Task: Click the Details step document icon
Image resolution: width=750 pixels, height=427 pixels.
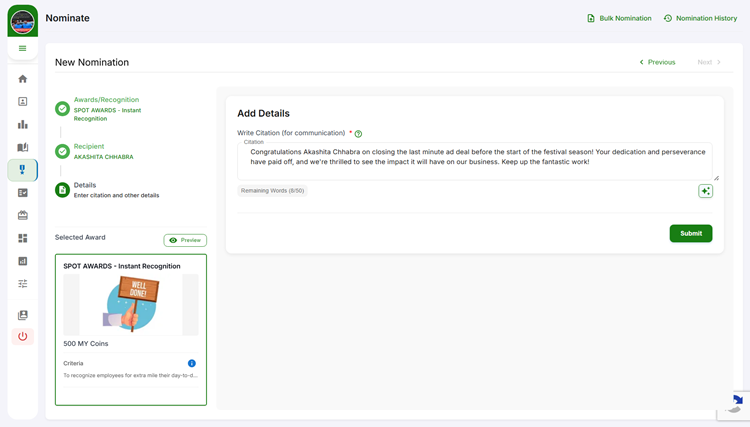Action: click(x=62, y=190)
